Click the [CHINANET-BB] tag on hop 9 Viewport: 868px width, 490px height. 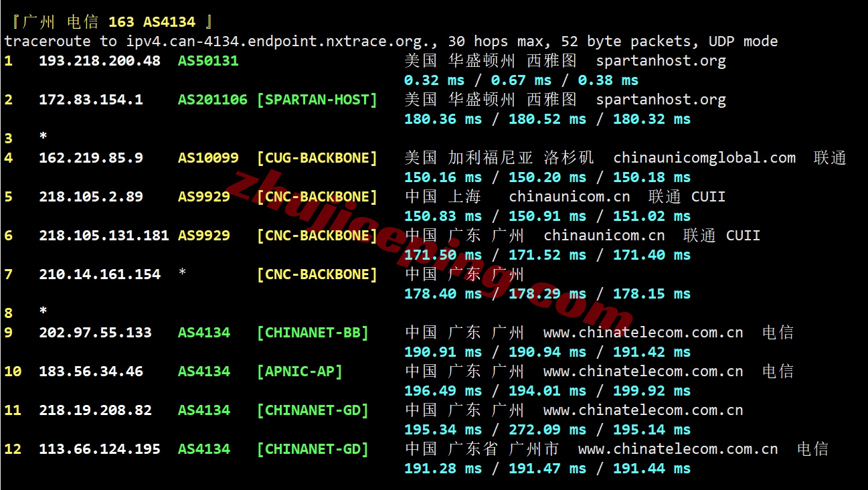point(313,332)
